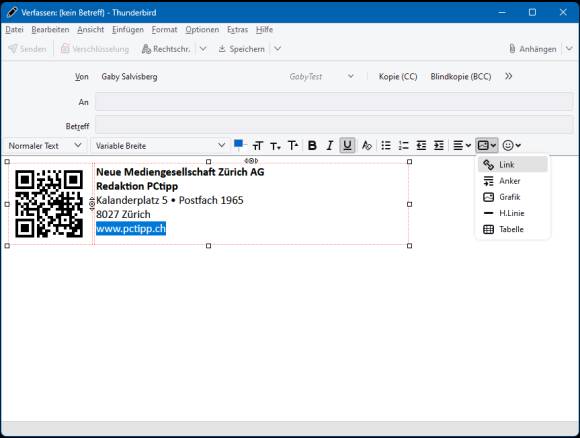Increase font size with larger T icon

coord(293,146)
